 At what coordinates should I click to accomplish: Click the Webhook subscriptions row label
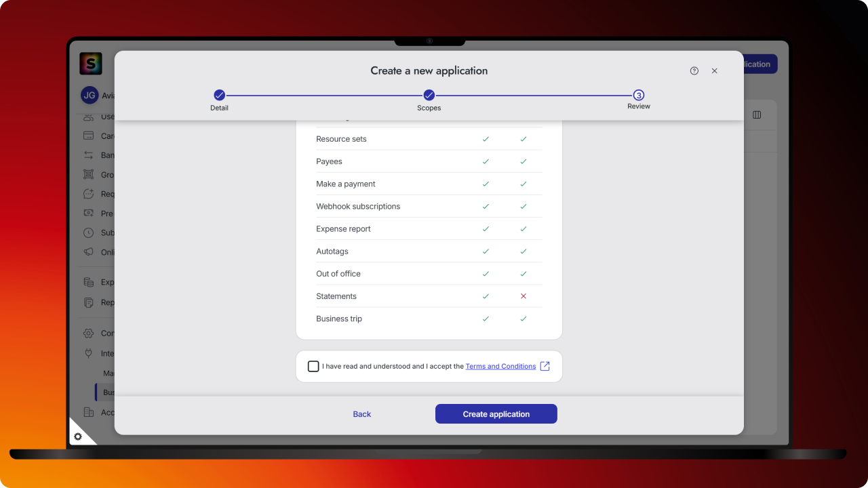click(x=358, y=206)
